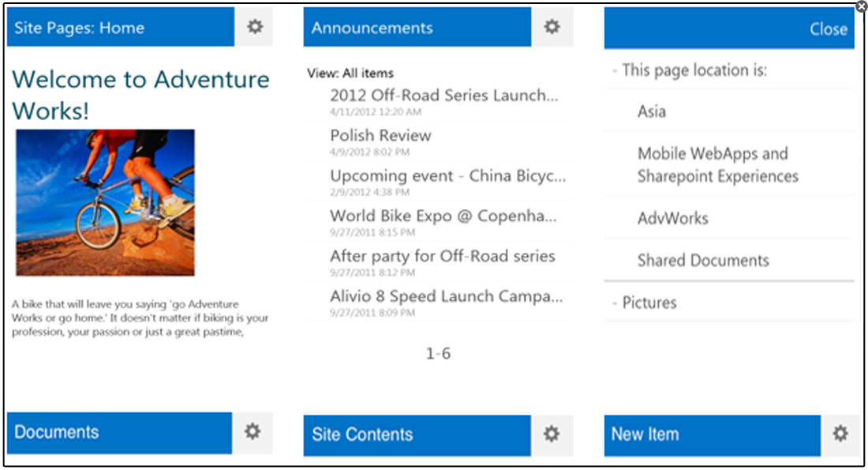Click the 9/27/2011 8:15 PM timestamp
The height and width of the screenshot is (470, 868).
[x=372, y=232]
